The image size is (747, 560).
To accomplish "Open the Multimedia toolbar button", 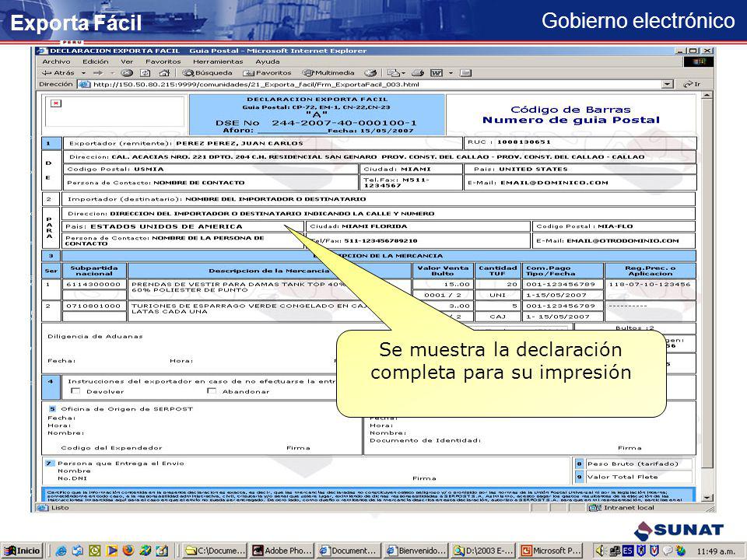I will pyautogui.click(x=328, y=73).
